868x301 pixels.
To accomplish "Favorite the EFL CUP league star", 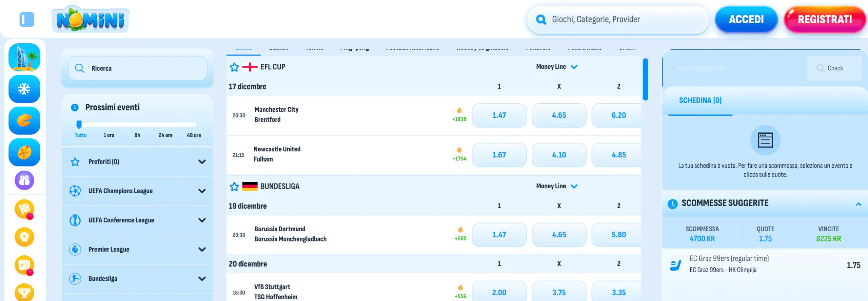I will point(234,67).
